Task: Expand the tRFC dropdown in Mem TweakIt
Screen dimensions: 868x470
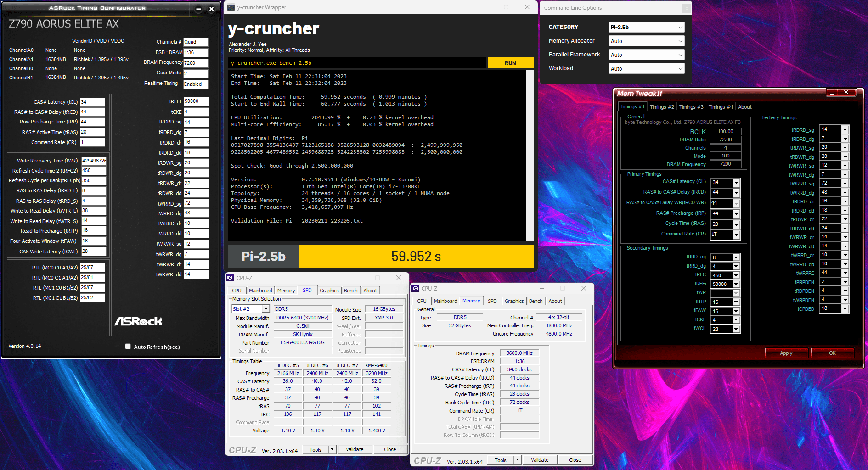Action: coord(736,275)
